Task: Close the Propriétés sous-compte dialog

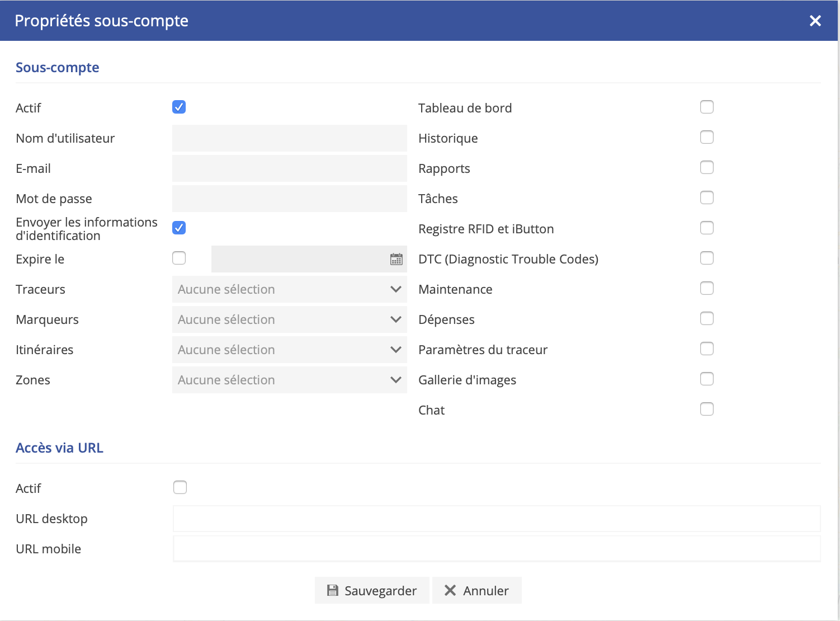Action: pos(815,21)
